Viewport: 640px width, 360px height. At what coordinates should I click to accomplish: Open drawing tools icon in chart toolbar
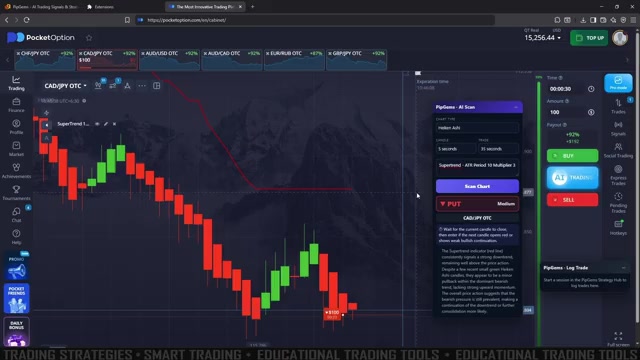pos(127,86)
